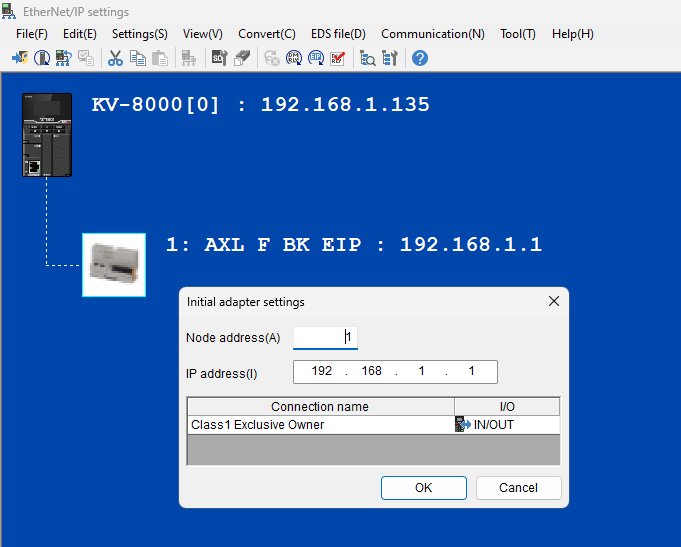Select the Class1 Exclusive Owner row
The width and height of the screenshot is (681, 547).
pos(374,424)
